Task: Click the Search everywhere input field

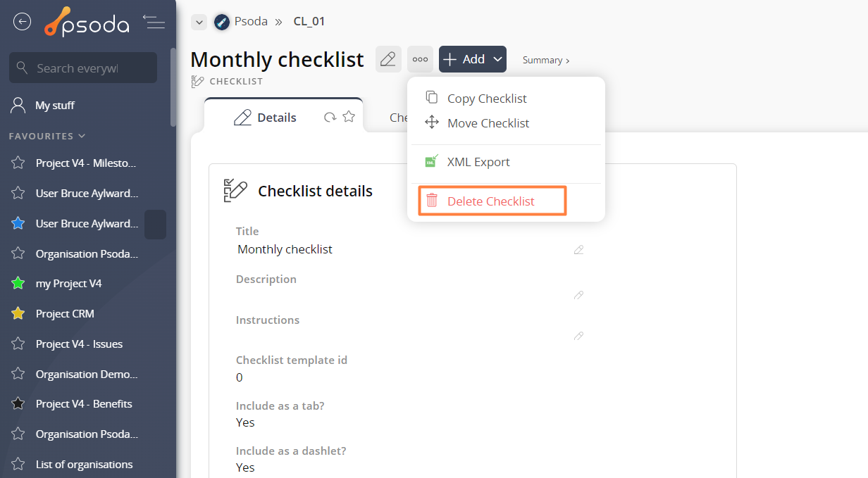Action: pyautogui.click(x=83, y=68)
